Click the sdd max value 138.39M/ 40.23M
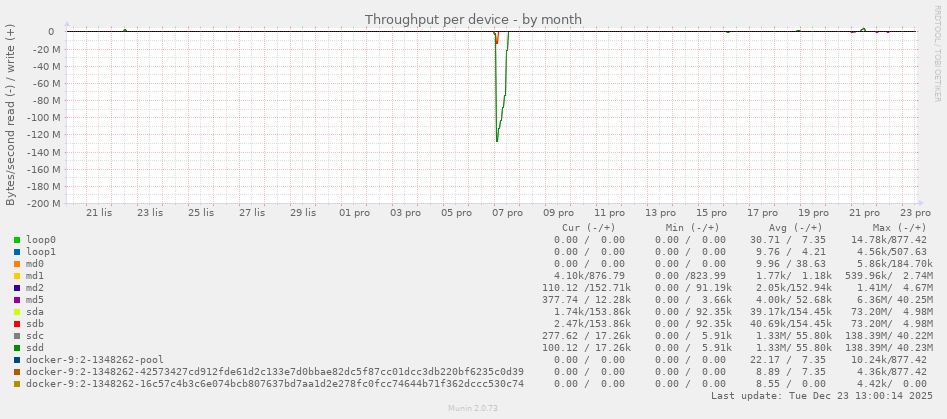The height and width of the screenshot is (419, 947). [x=891, y=348]
